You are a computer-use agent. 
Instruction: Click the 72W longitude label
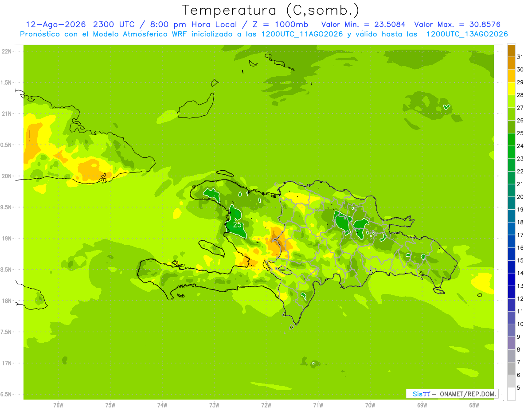(266, 405)
